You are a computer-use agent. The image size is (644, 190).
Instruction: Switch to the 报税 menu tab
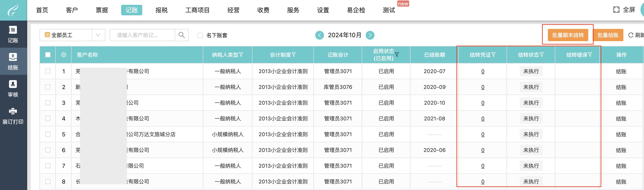click(x=162, y=10)
